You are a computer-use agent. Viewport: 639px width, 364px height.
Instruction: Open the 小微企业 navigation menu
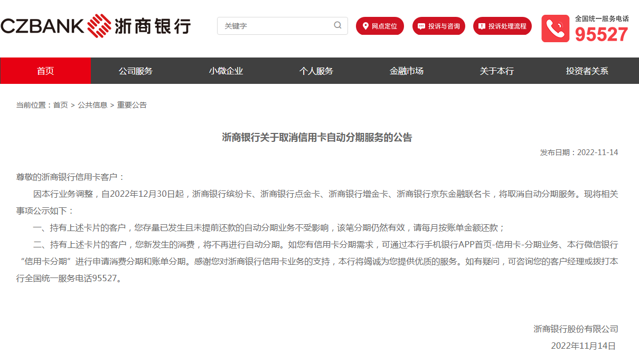(x=226, y=71)
